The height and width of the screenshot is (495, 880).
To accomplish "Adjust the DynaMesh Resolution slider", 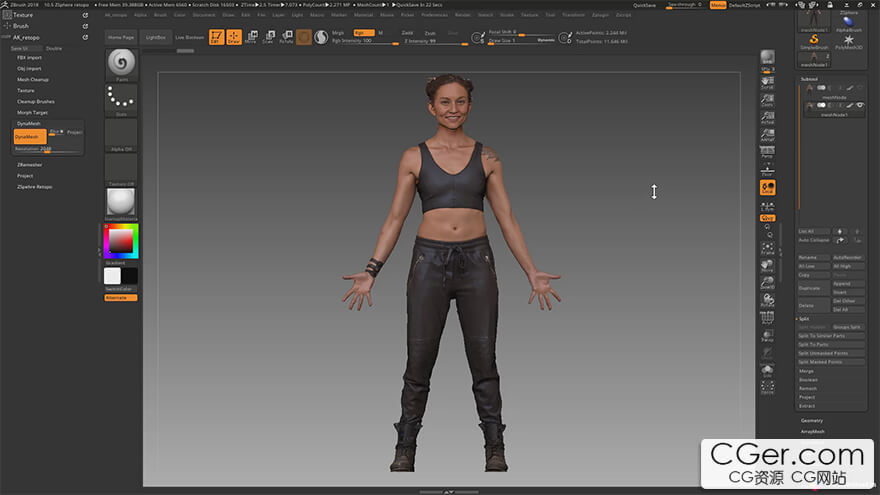I will click(48, 149).
